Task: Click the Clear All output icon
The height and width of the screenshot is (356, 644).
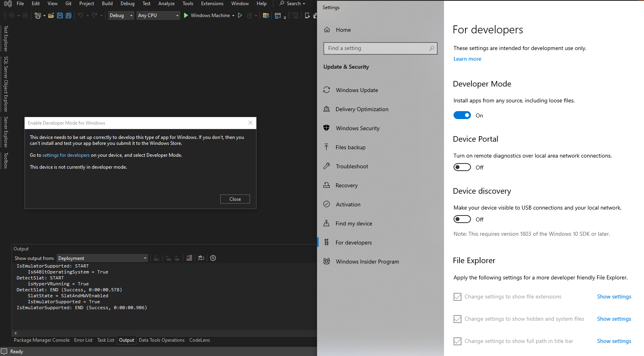Action: 189,258
